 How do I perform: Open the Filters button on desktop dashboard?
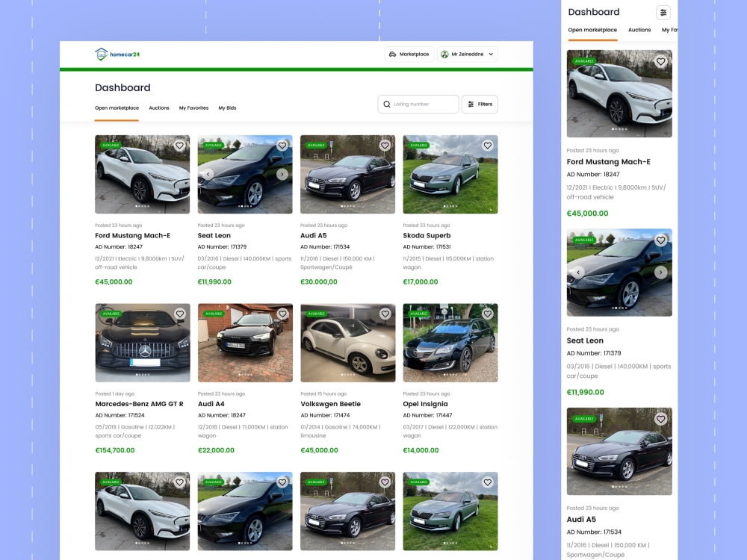tap(480, 105)
